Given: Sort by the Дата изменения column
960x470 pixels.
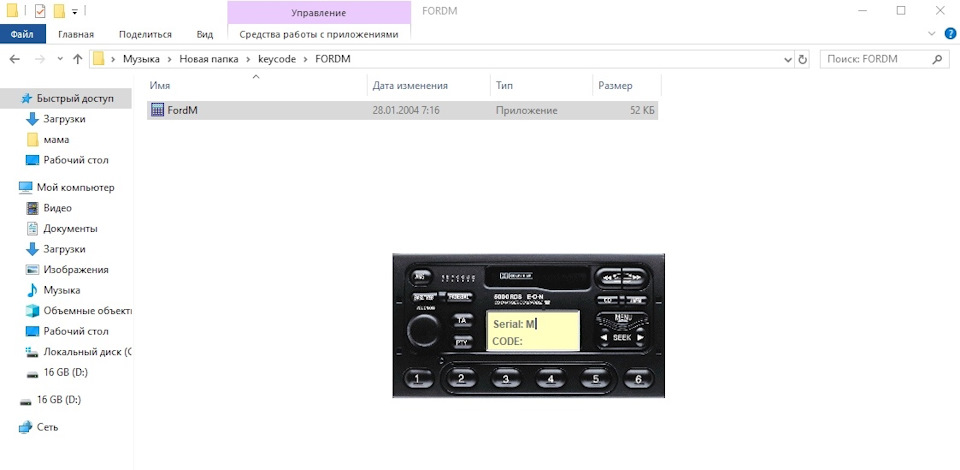Looking at the screenshot, I should click(x=429, y=86).
